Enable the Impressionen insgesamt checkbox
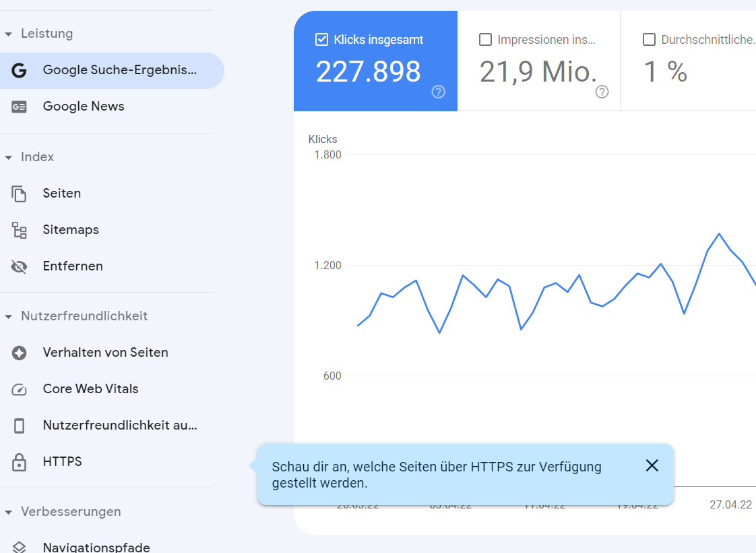 click(x=485, y=40)
